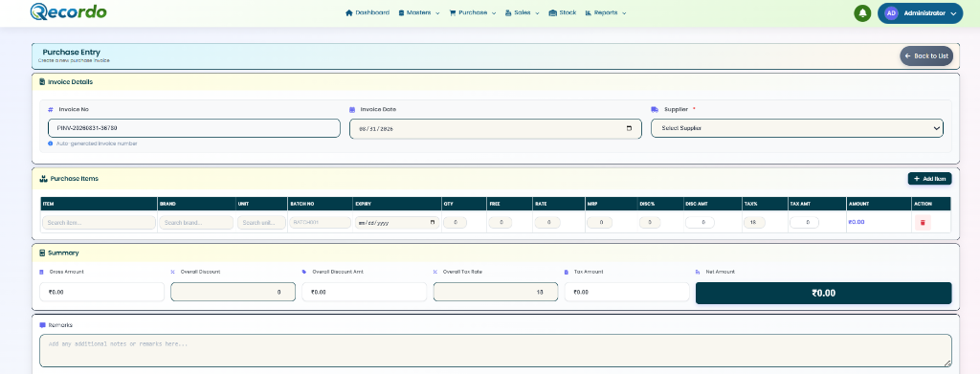Click the Purchase Entry heading
The width and height of the screenshot is (980, 374).
[71, 52]
